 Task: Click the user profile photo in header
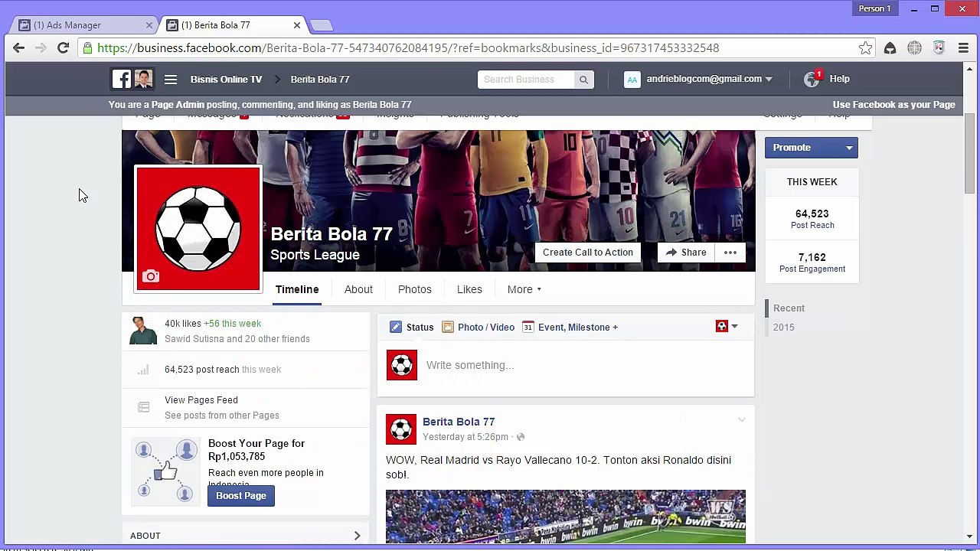click(143, 79)
